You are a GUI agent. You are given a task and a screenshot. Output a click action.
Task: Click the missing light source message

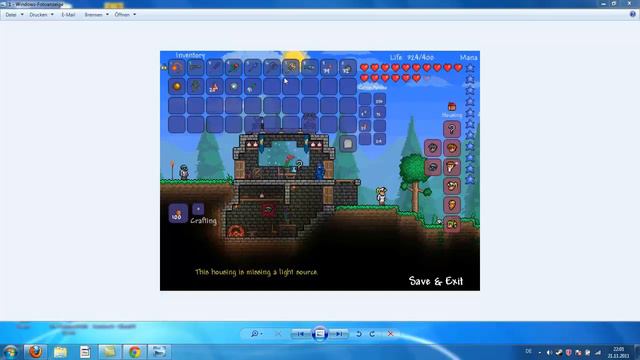[x=256, y=272]
